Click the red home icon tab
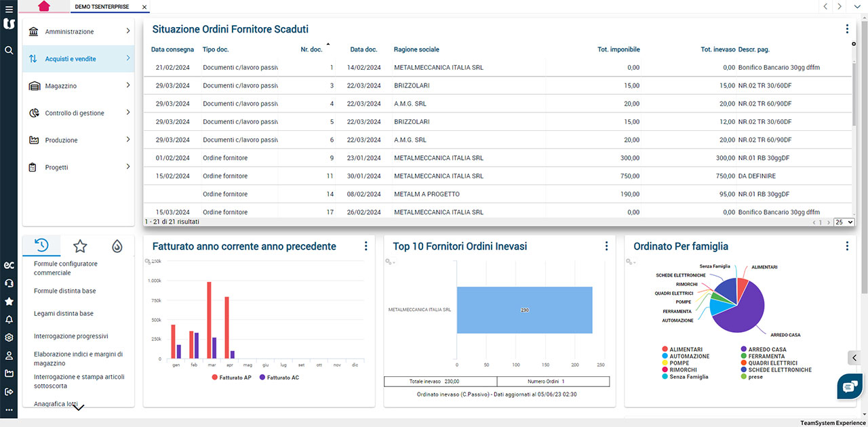The height and width of the screenshot is (427, 868). click(44, 6)
